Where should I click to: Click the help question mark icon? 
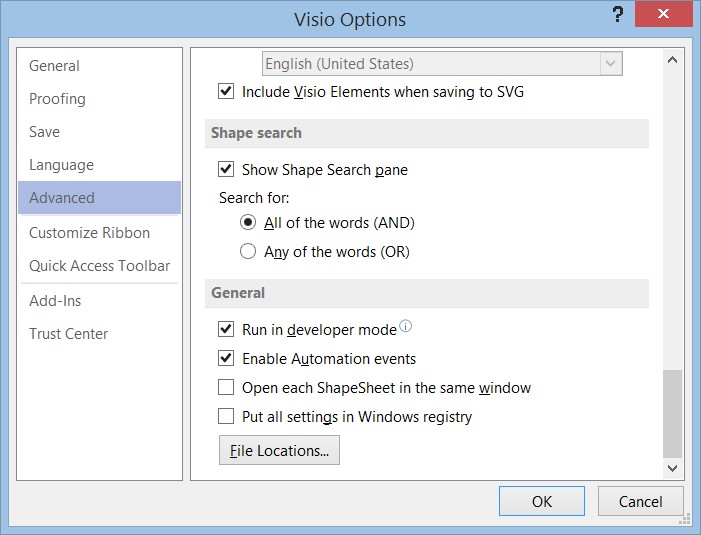point(617,14)
